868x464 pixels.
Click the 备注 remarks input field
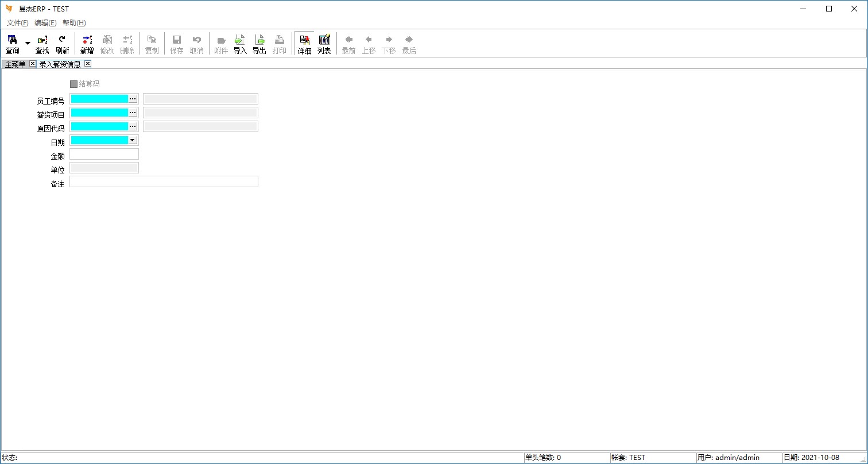(x=164, y=181)
